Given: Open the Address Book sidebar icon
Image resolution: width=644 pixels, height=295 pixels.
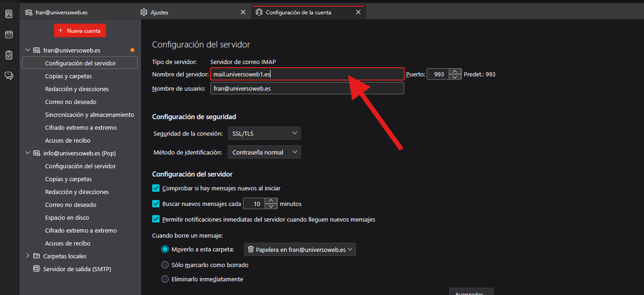Looking at the screenshot, I should coord(9,14).
